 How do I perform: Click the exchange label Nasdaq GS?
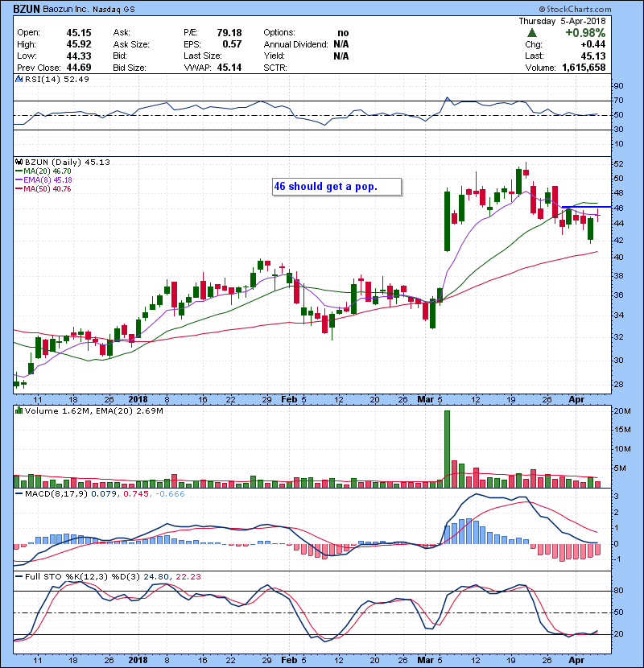pos(114,10)
